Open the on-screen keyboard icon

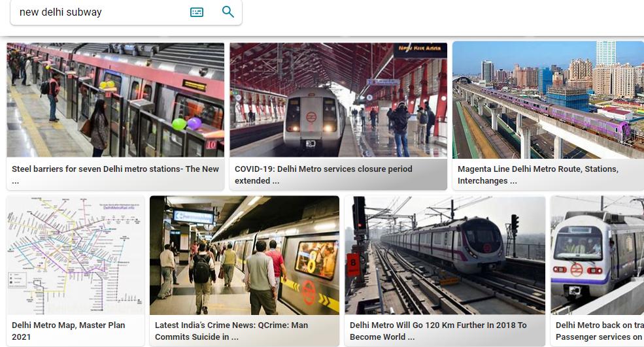(x=197, y=12)
